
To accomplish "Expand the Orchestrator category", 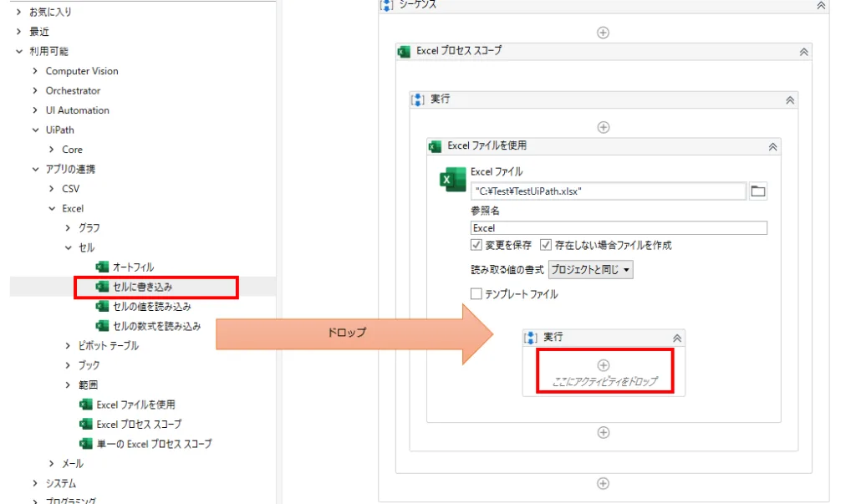I will (35, 90).
